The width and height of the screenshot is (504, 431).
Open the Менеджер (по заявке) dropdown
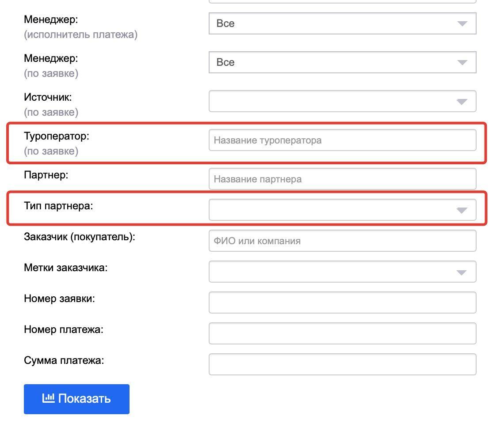(x=342, y=62)
